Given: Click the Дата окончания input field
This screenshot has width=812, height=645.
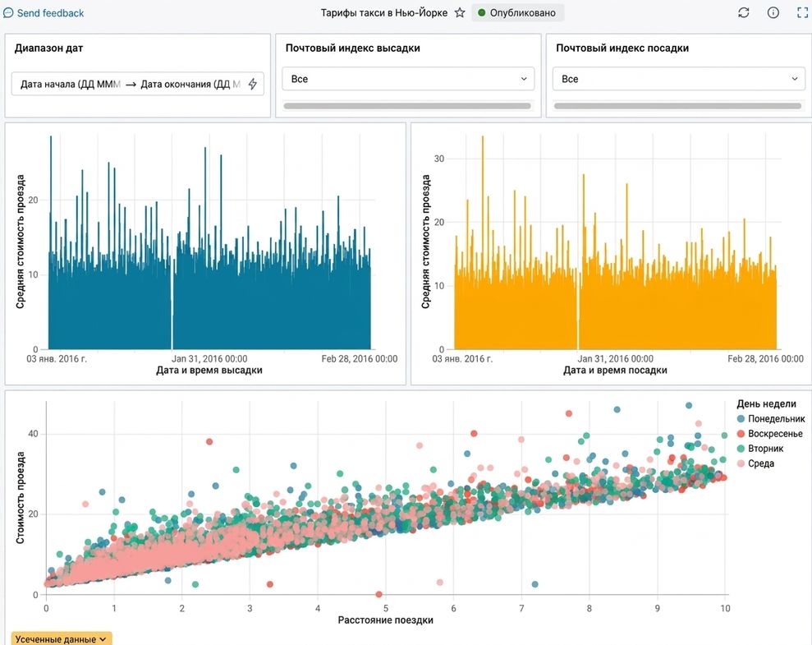Looking at the screenshot, I should (x=190, y=85).
